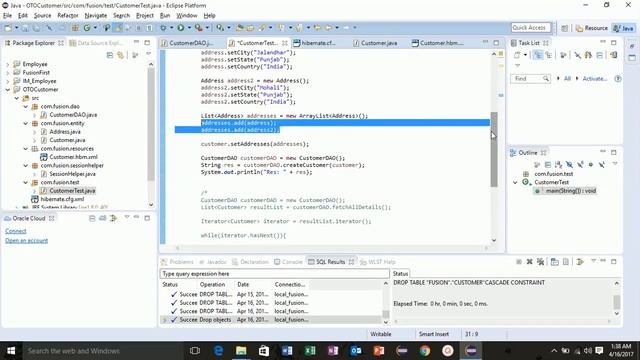The height and width of the screenshot is (360, 640).
Task: Toggle Hide Static Members in Outline
Action: pos(580,164)
